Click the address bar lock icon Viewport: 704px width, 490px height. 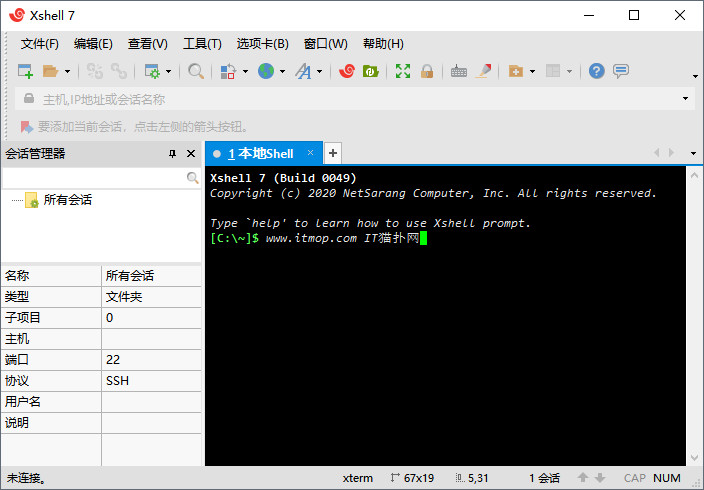29,98
